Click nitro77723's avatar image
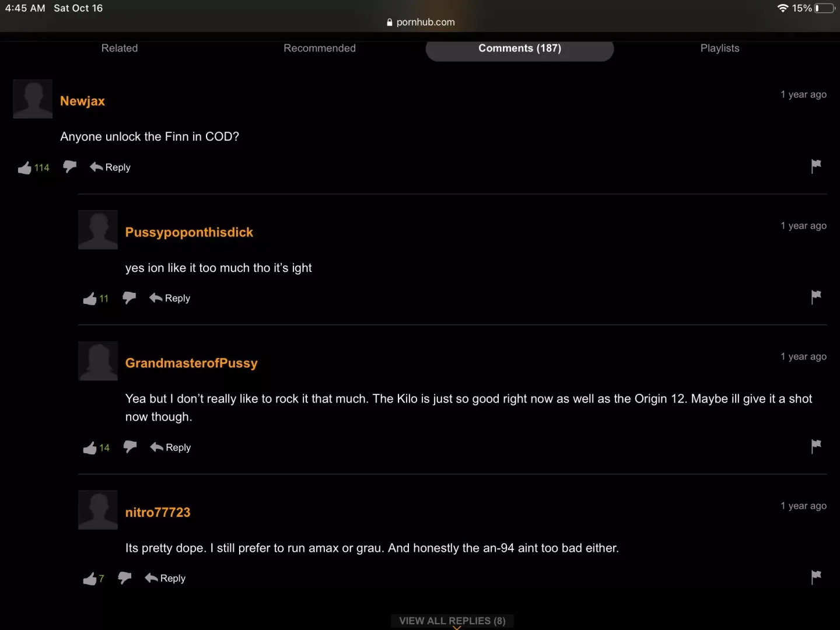Viewport: 840px width, 630px height. [x=97, y=509]
